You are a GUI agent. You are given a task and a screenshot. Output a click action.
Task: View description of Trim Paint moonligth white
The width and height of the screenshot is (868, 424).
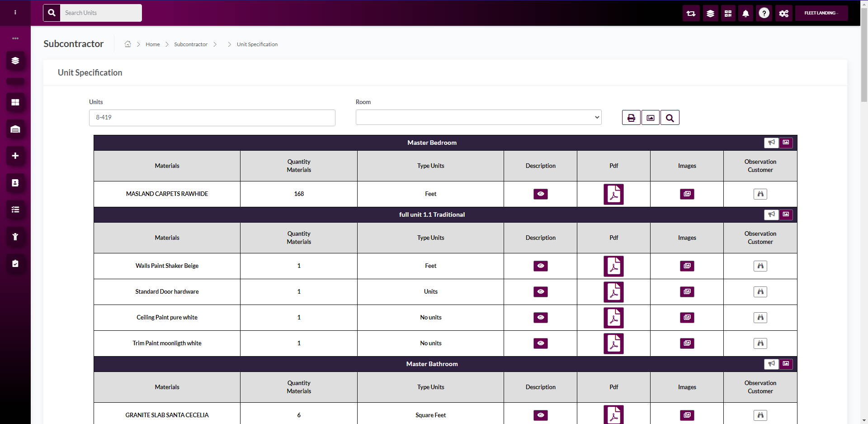click(540, 343)
